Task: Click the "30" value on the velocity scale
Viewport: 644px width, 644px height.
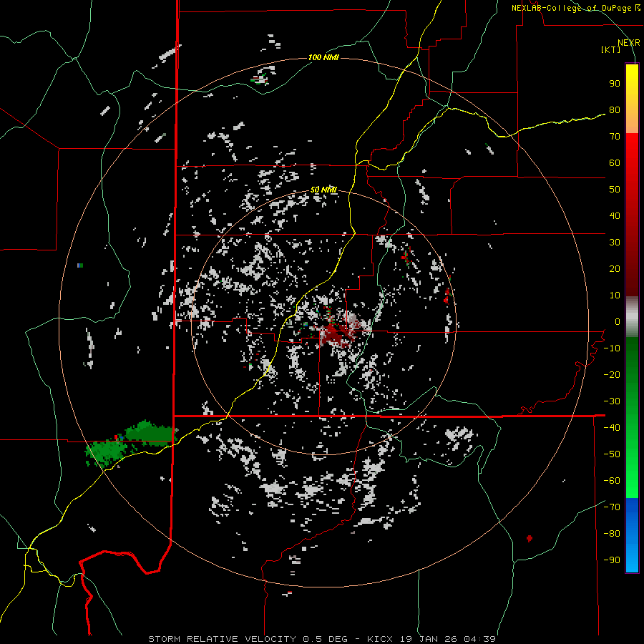Action: click(x=615, y=243)
